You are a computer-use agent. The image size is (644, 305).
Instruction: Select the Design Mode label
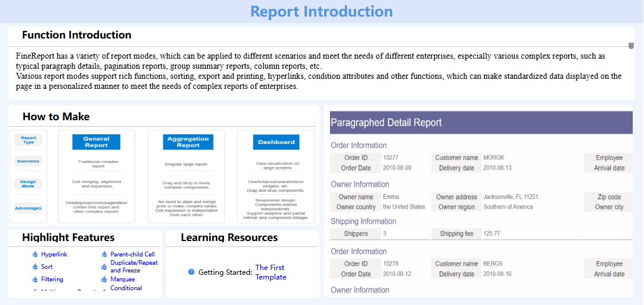pyautogui.click(x=28, y=184)
